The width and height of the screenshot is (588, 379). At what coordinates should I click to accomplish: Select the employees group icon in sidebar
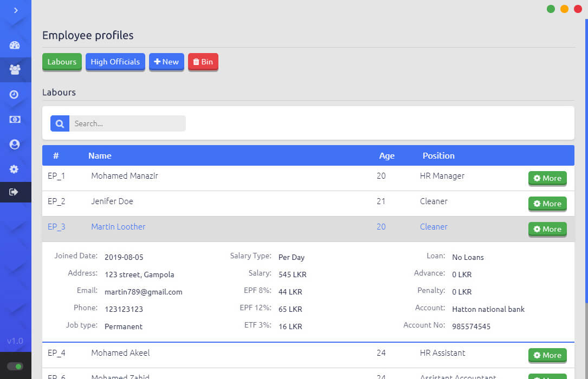point(15,69)
